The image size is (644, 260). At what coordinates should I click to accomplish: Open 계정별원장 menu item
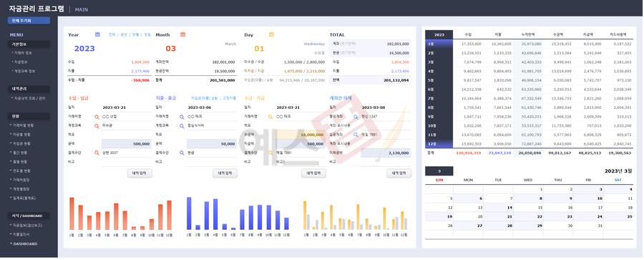pos(21,189)
